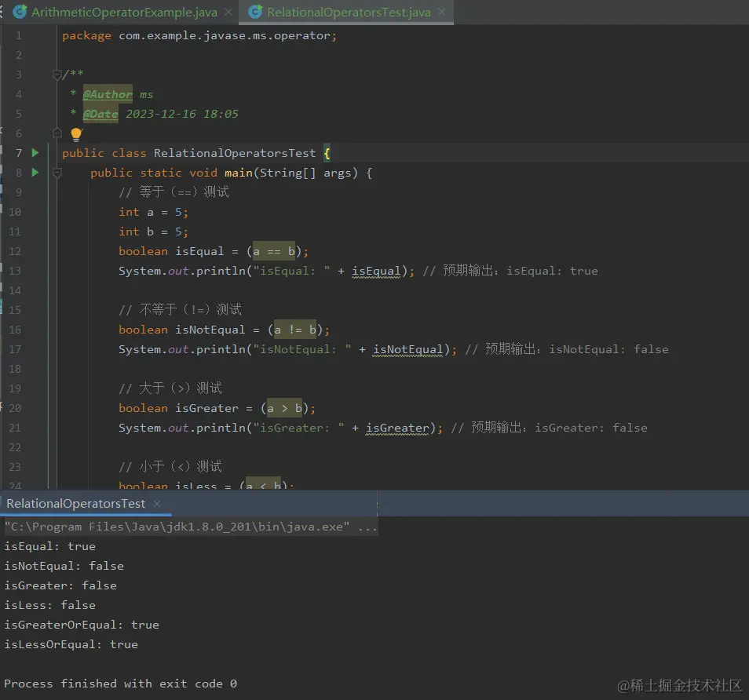Click line number 20 in the gutter

point(15,408)
